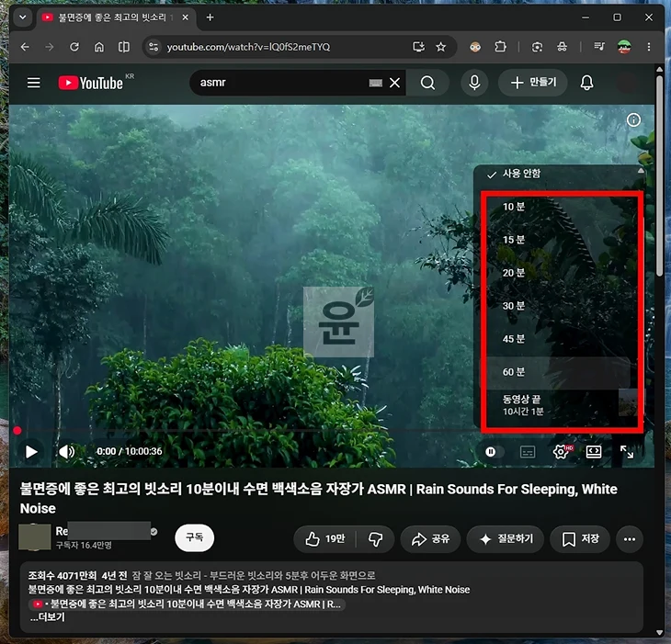Set sleep timer to 30 분

click(556, 306)
